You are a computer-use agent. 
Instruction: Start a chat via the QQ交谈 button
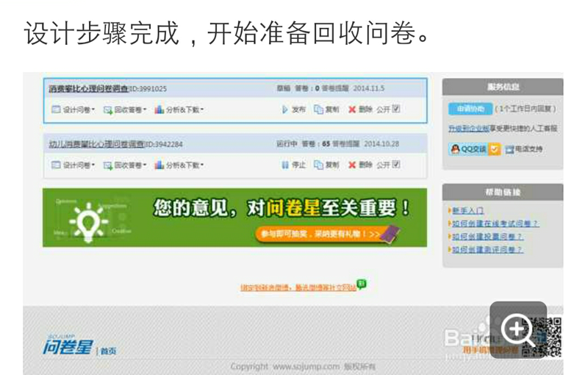coord(474,149)
